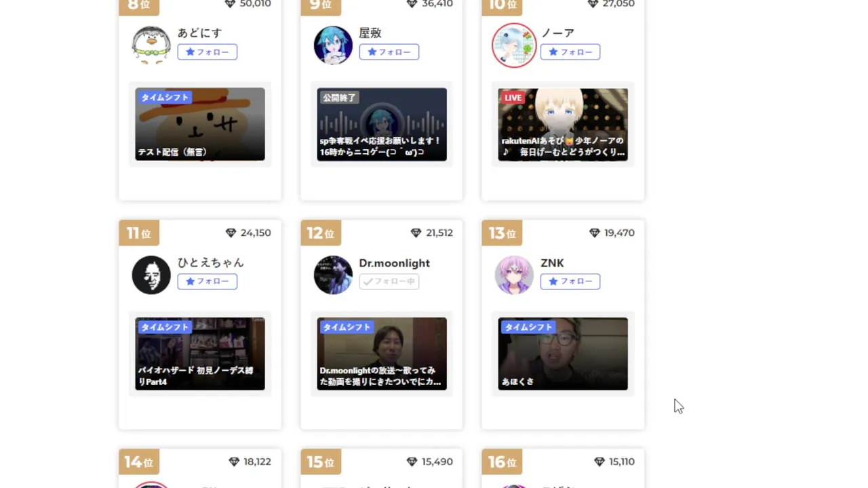Visit the Dr.moonlight name link

[394, 263]
